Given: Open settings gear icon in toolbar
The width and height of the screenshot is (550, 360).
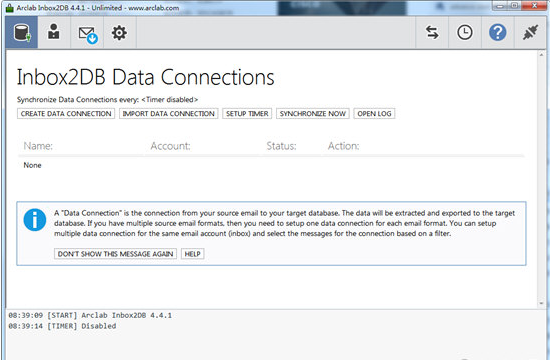Looking at the screenshot, I should [119, 33].
